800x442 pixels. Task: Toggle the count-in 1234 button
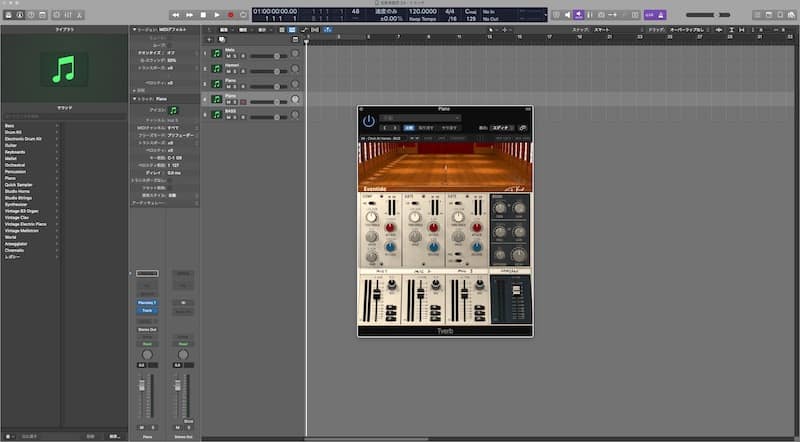649,15
